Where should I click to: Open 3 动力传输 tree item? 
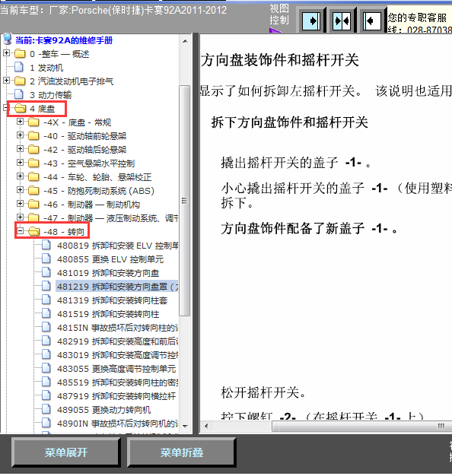coord(50,95)
